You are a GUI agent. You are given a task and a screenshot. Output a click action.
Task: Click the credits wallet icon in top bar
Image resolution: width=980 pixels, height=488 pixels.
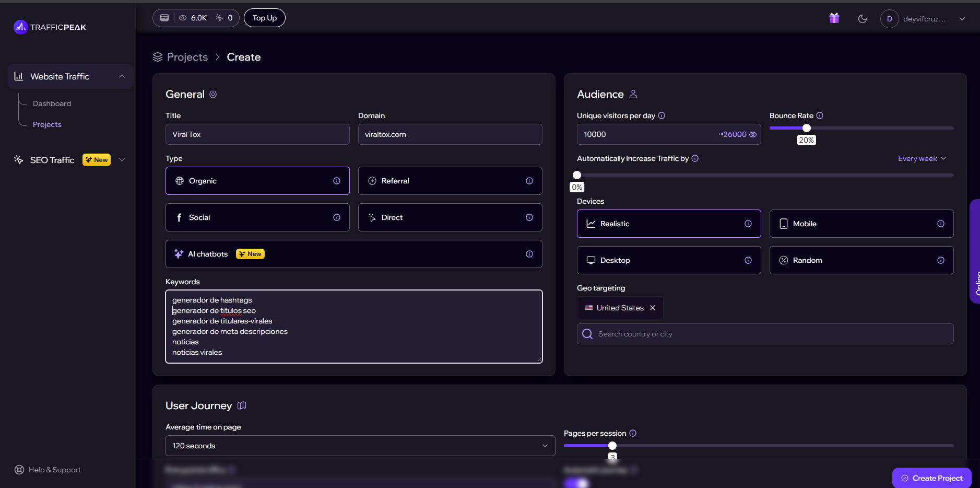[164, 18]
